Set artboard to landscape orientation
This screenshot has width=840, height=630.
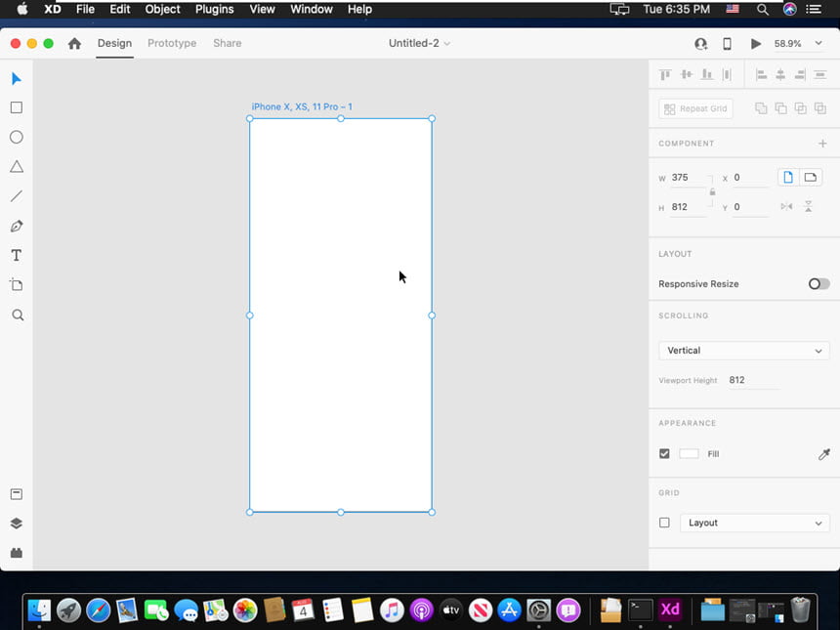pyautogui.click(x=810, y=178)
